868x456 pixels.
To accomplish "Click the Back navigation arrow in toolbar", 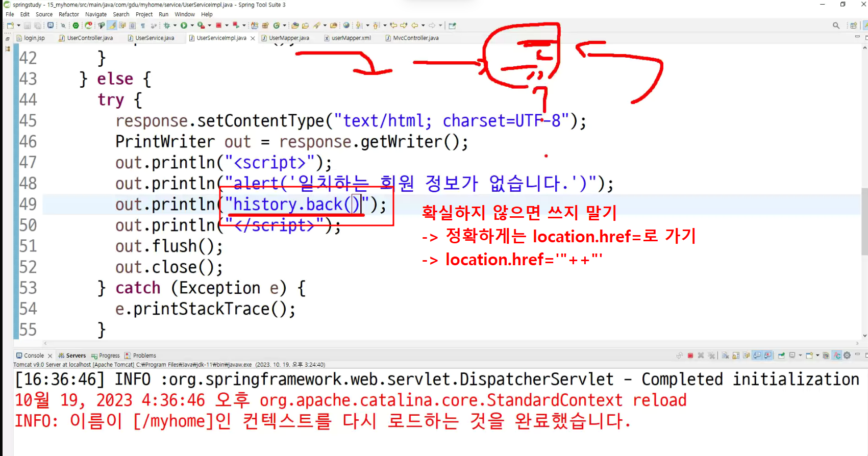I will coord(415,26).
